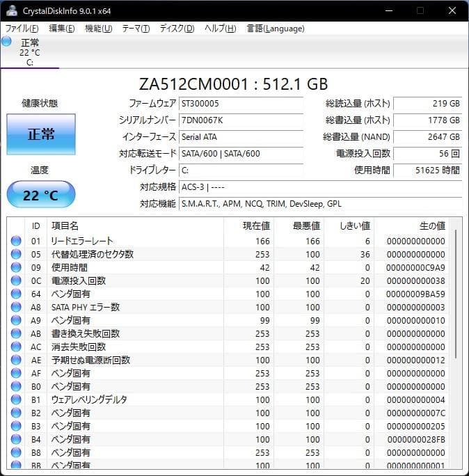Click the 総読込量 (ホスト) value 219 GB
The width and height of the screenshot is (469, 476).
pos(428,104)
